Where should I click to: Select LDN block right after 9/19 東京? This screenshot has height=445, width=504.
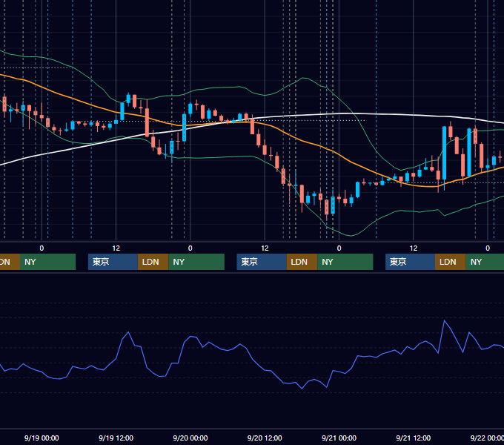[153, 262]
